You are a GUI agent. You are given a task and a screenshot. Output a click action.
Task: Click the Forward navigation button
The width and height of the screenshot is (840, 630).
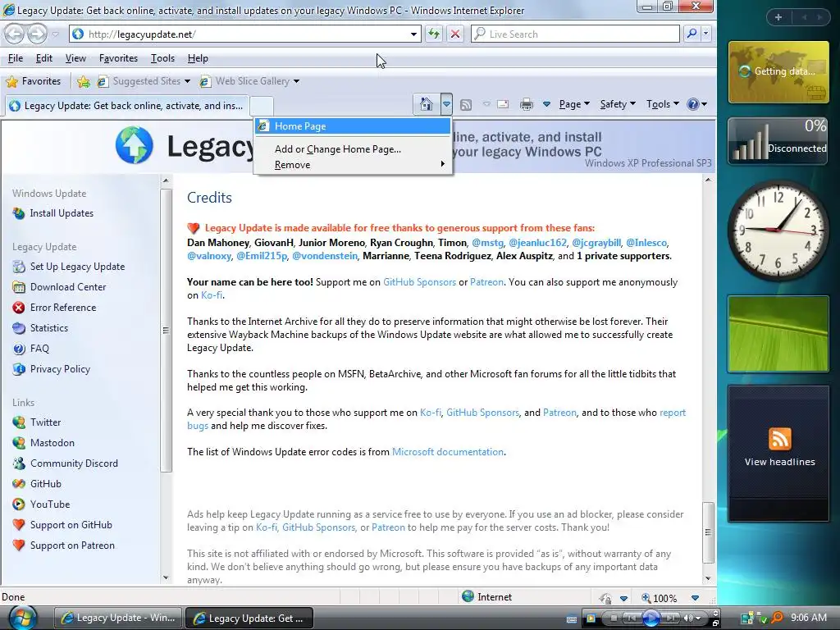point(36,34)
